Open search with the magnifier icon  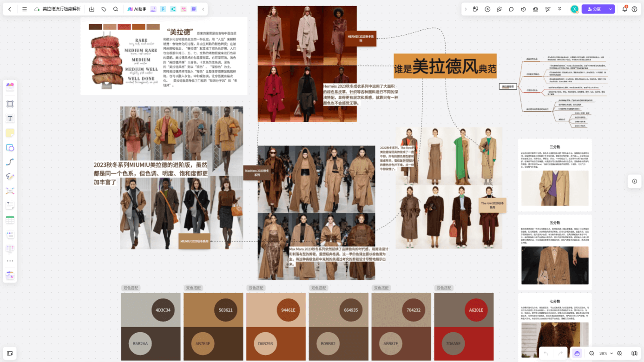116,9
